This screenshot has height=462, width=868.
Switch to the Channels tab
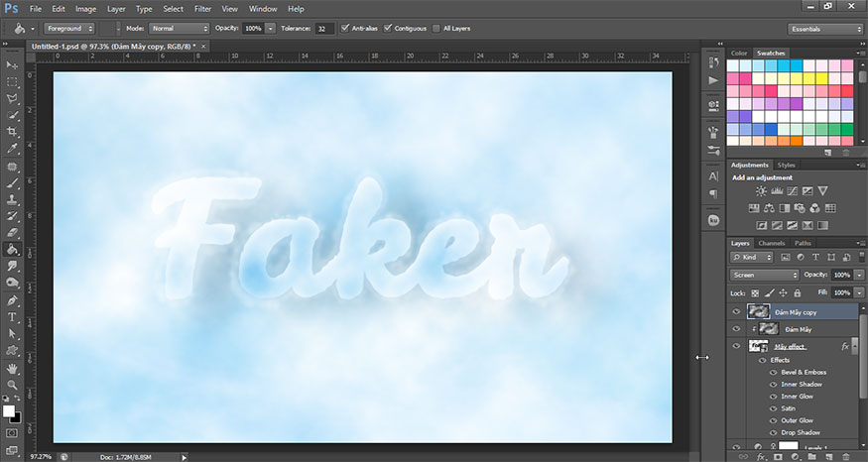pyautogui.click(x=772, y=243)
